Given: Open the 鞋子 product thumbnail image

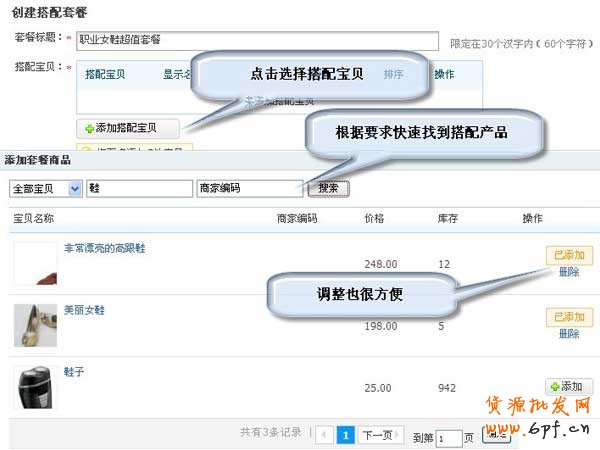Looking at the screenshot, I should tap(35, 387).
